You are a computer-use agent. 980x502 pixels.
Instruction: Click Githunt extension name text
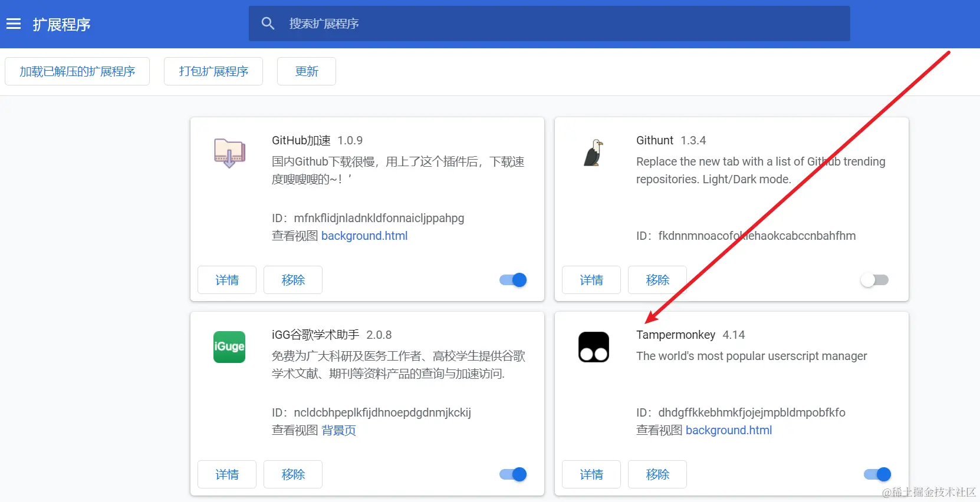[655, 140]
